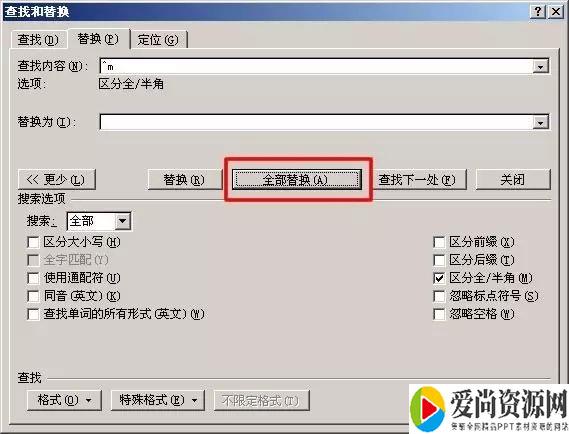Click the 全部替换 button
Image resolution: width=569 pixels, height=434 pixels.
[x=297, y=179]
